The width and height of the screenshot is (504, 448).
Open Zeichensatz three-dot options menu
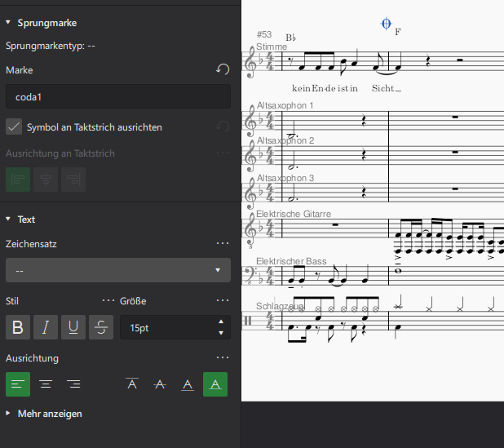(222, 243)
